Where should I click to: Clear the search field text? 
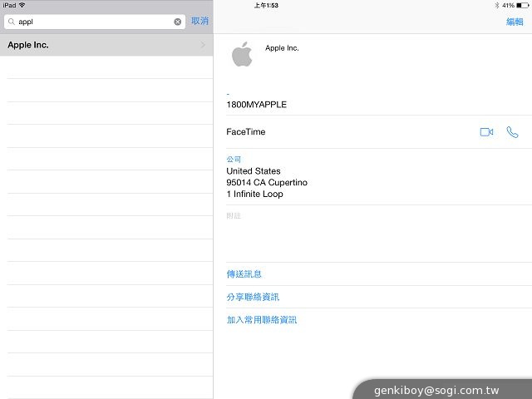177,22
